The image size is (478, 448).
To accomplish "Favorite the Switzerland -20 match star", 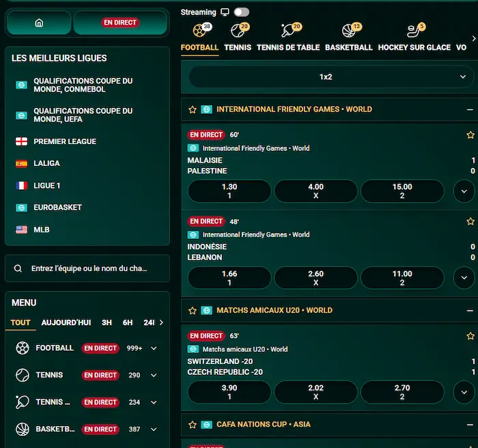I will point(470,336).
